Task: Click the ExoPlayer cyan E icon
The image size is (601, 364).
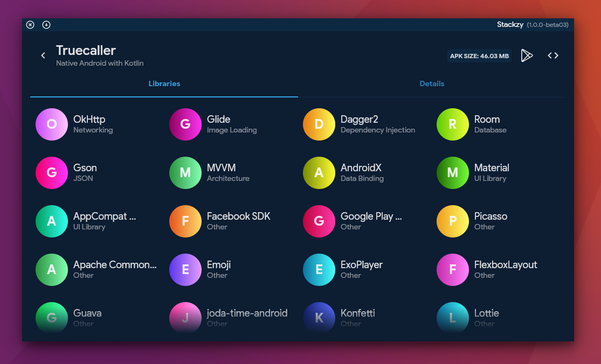Action: 319,270
